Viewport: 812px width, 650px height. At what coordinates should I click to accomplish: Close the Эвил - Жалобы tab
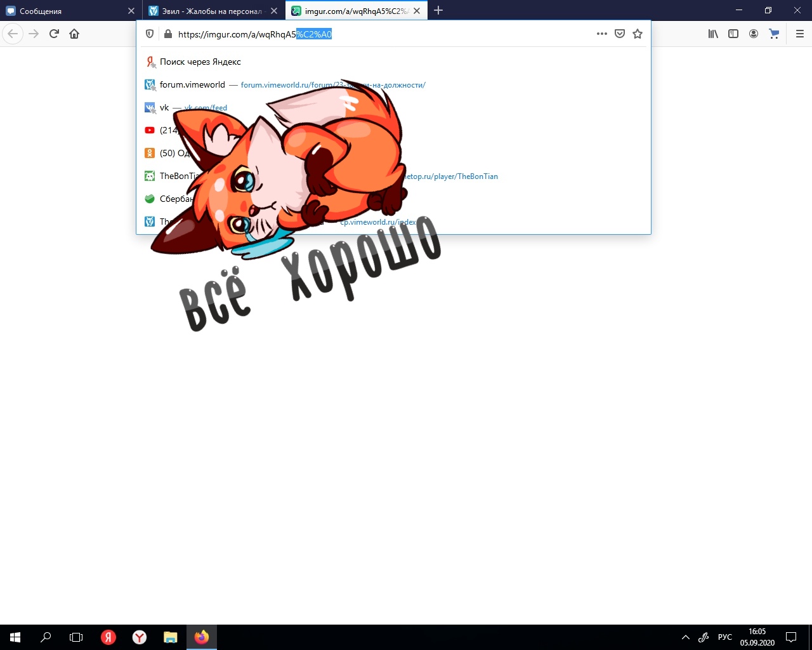[274, 11]
